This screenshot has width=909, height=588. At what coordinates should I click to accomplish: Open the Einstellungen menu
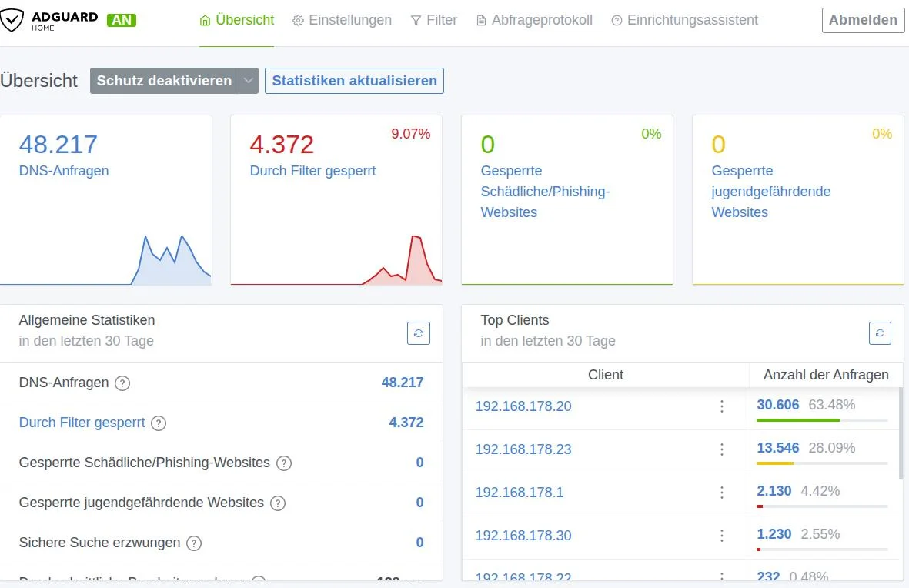coord(342,20)
